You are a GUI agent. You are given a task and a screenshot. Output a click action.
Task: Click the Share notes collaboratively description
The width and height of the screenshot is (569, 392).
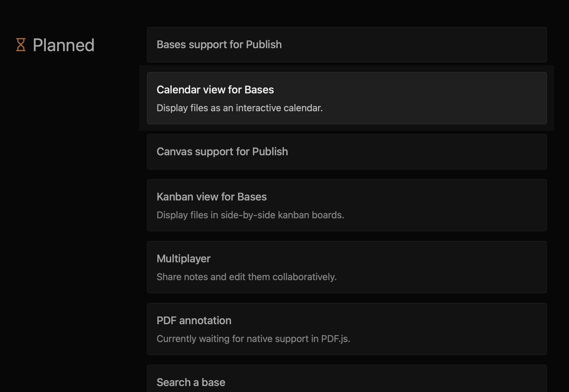coord(246,277)
